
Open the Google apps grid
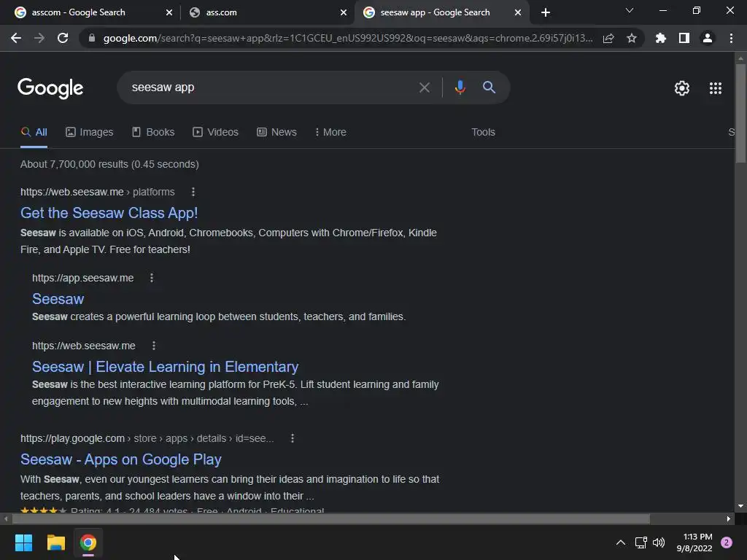[716, 88]
